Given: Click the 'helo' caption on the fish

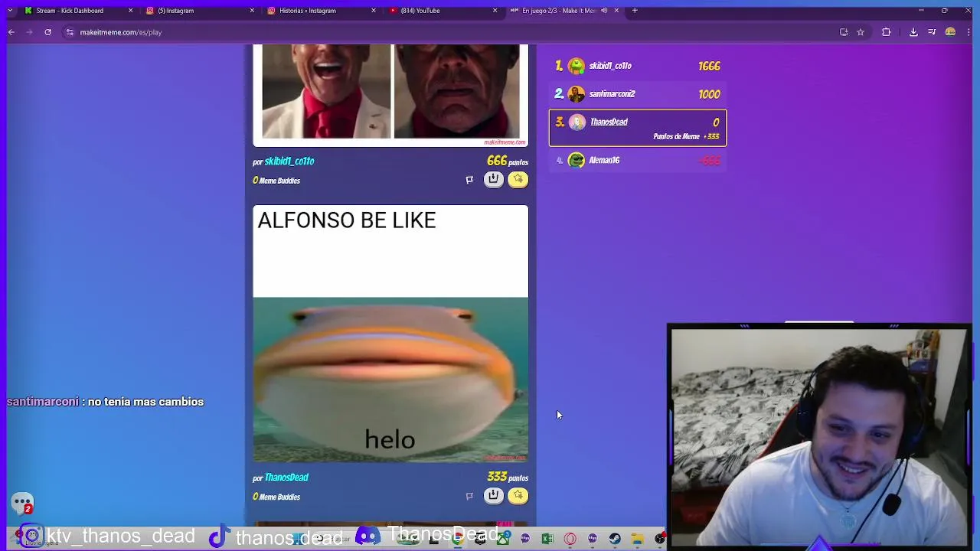Looking at the screenshot, I should point(390,439).
